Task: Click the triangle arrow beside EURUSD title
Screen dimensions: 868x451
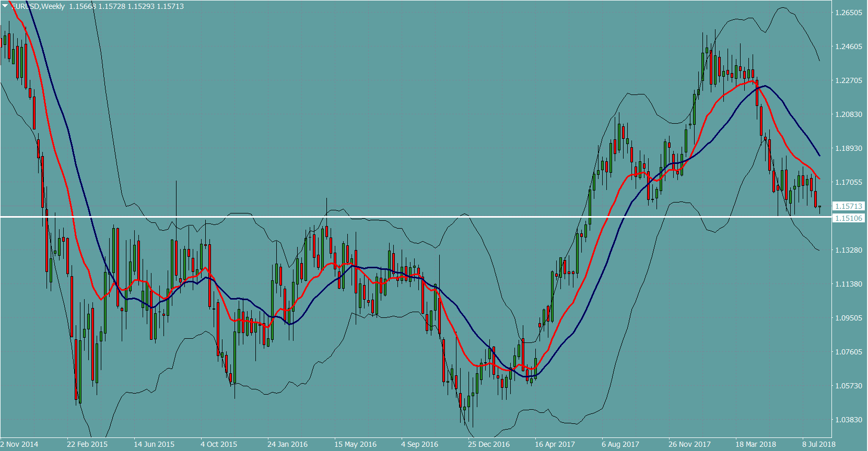Action: click(x=5, y=6)
